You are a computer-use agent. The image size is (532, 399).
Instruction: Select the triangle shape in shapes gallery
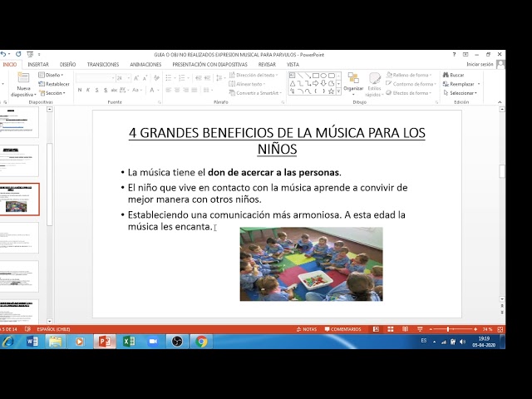(x=292, y=83)
